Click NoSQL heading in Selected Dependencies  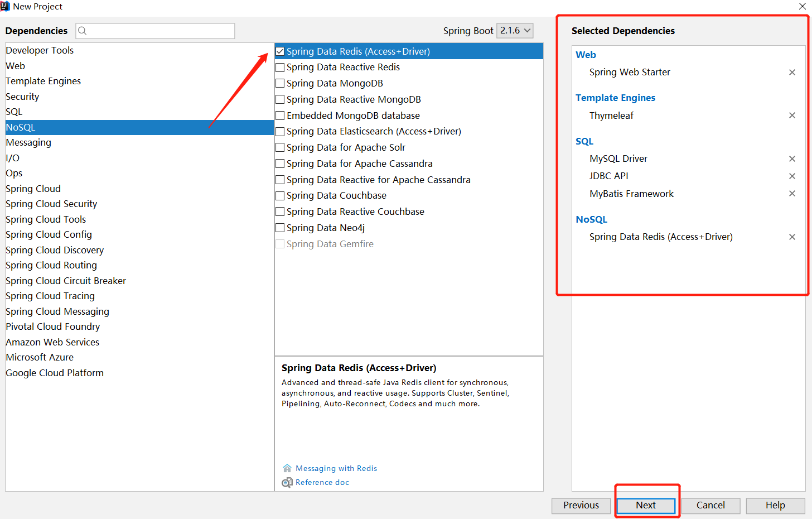591,219
